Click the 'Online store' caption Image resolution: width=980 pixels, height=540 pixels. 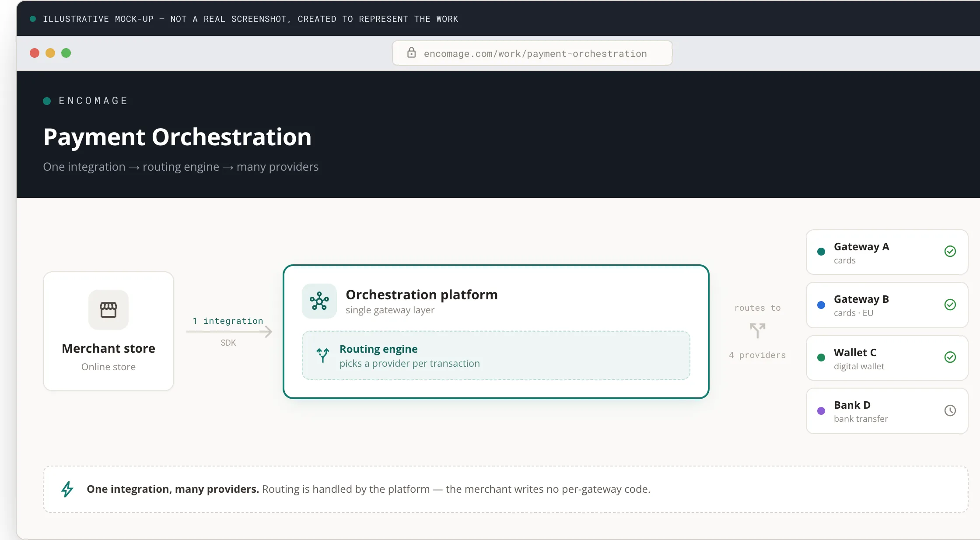[108, 367]
